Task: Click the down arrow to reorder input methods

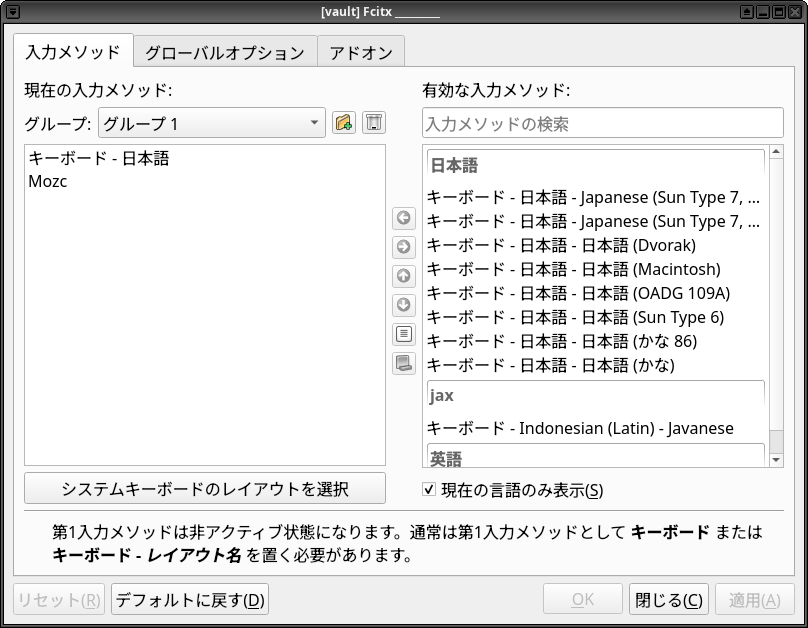Action: pyautogui.click(x=403, y=303)
